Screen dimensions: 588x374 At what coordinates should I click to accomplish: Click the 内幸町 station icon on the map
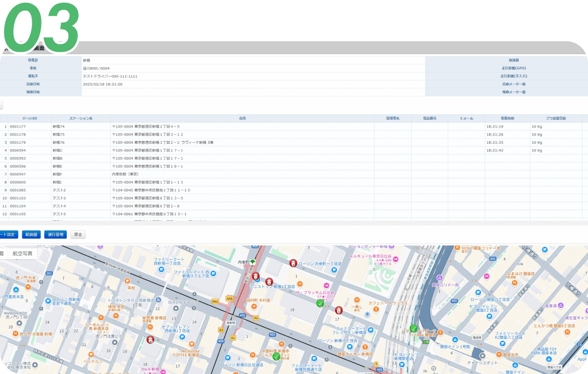click(253, 262)
